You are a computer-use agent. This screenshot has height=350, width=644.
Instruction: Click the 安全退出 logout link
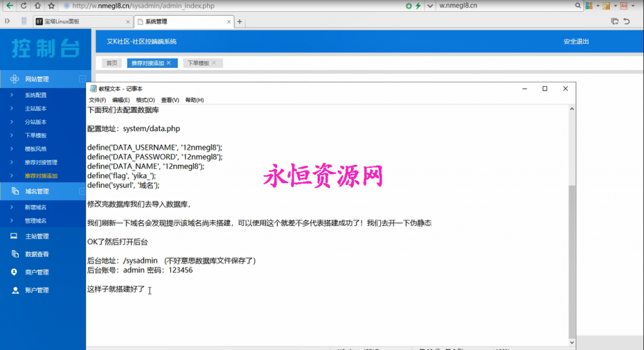pos(575,42)
